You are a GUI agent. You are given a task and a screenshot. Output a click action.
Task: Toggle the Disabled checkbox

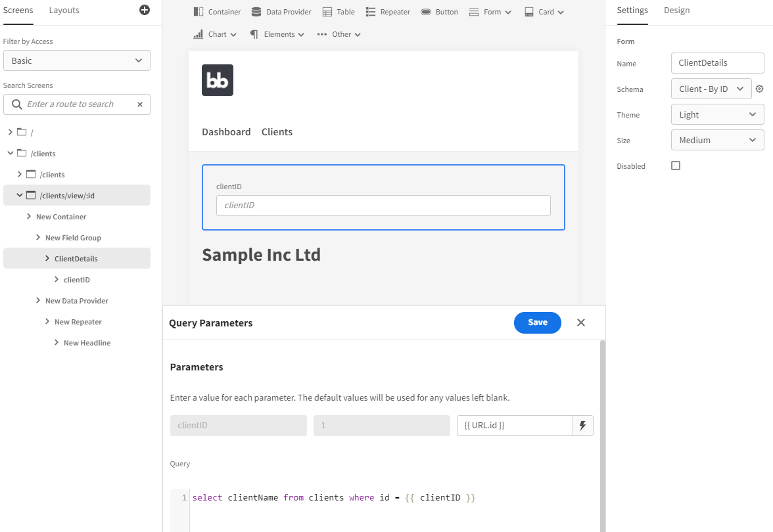676,166
